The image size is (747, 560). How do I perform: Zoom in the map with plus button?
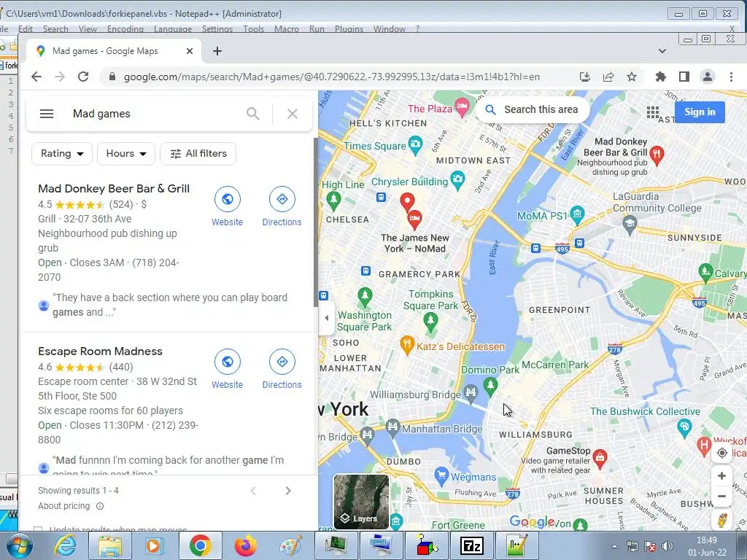pos(721,475)
